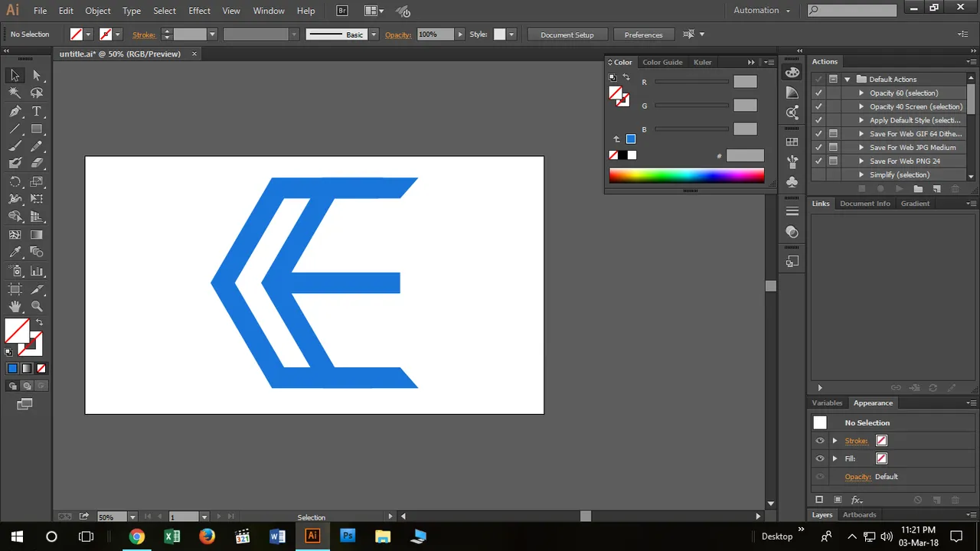This screenshot has width=980, height=551.
Task: Click the Style swatch in control bar
Action: 500,34
